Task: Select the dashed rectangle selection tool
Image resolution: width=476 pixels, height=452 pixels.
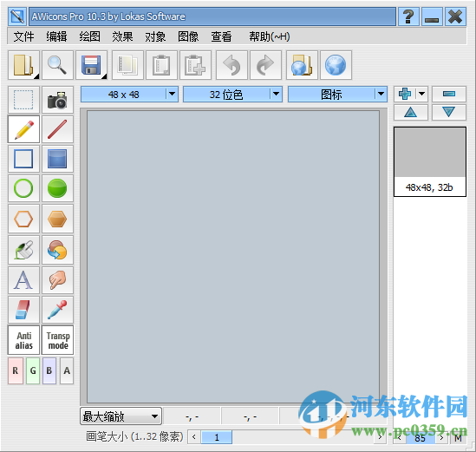Action: [x=23, y=100]
